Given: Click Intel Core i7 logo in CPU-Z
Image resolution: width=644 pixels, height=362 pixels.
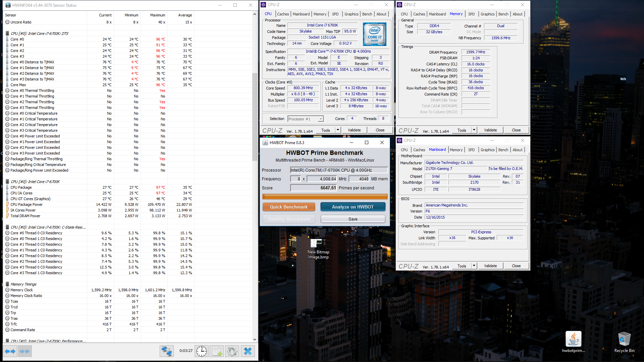Looking at the screenshot, I should [x=375, y=34].
